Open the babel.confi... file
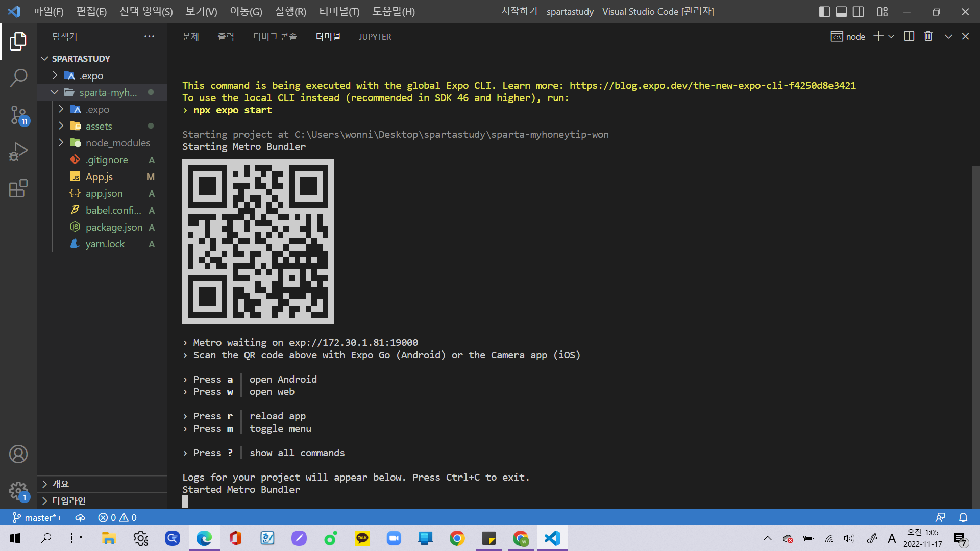Image resolution: width=980 pixels, height=551 pixels. pyautogui.click(x=102, y=210)
